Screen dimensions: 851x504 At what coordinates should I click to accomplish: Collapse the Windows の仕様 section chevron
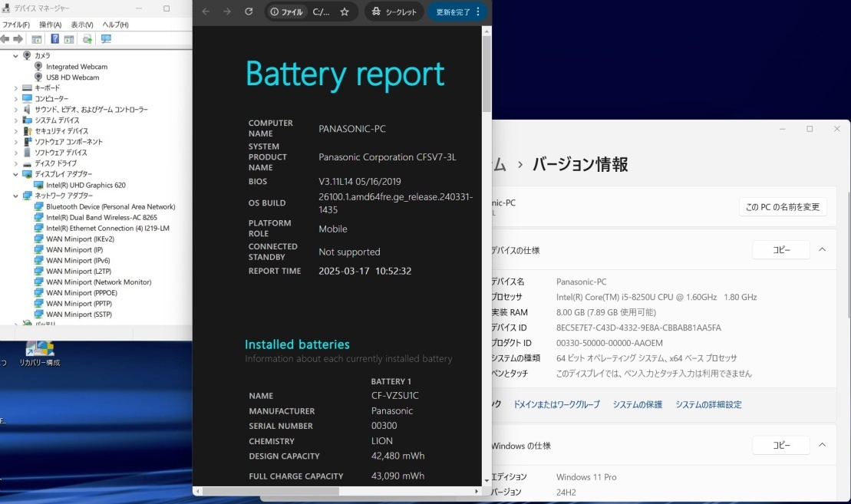(x=823, y=445)
